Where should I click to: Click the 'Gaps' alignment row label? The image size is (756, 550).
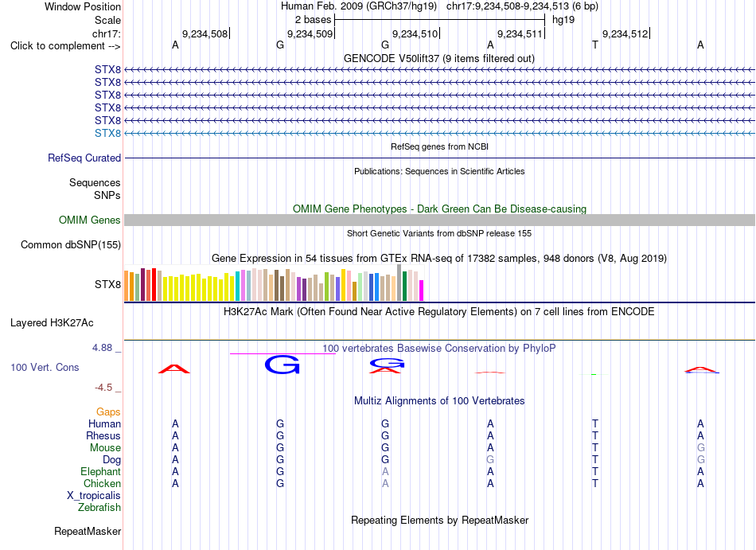click(x=108, y=412)
